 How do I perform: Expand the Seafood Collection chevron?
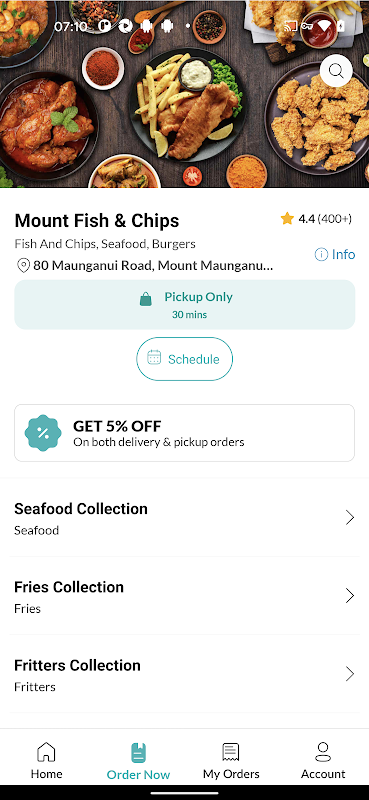[350, 518]
